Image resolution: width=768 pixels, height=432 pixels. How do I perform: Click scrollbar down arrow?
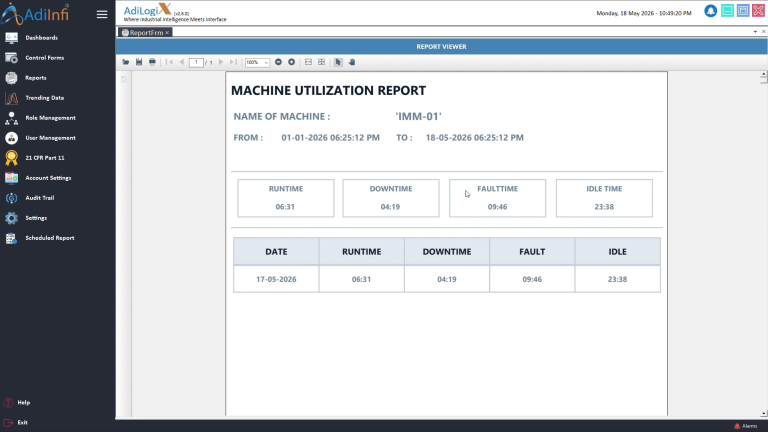[764, 413]
